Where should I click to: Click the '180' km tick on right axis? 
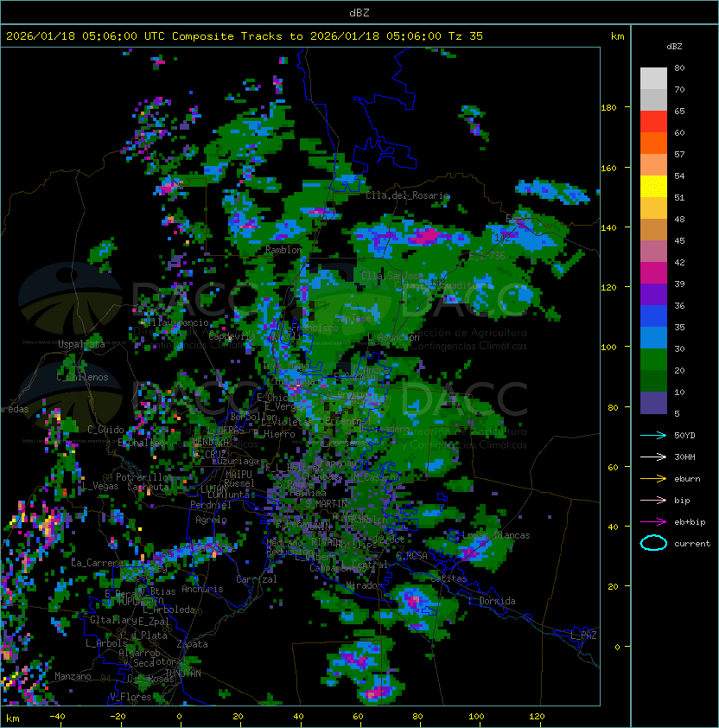point(608,108)
